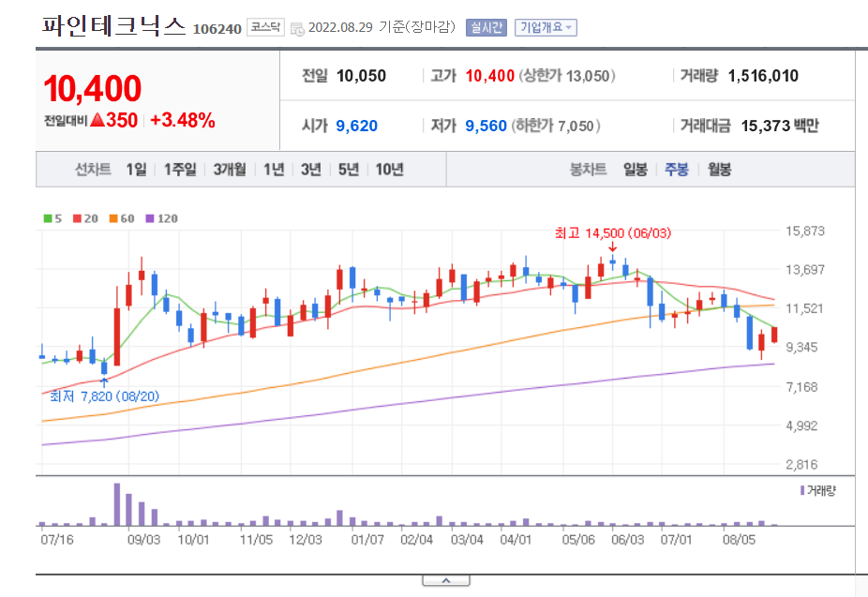Click the calendar icon before the date
The height and width of the screenshot is (597, 868).
tap(297, 29)
